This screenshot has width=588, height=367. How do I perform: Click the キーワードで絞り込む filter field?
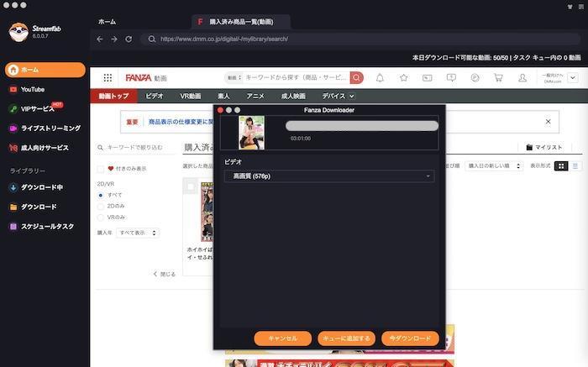pyautogui.click(x=136, y=148)
